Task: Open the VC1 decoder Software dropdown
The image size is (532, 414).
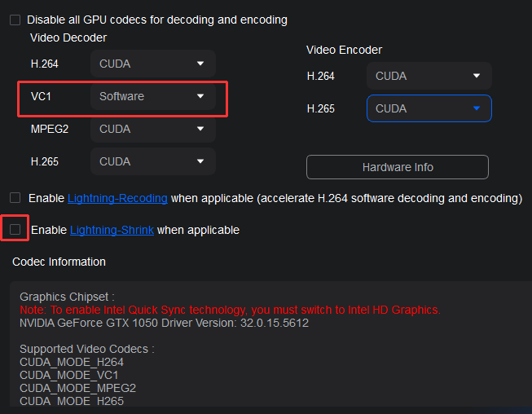Action: tap(152, 96)
